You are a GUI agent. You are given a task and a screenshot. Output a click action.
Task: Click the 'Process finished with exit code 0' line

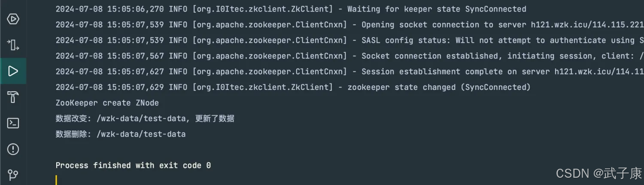tap(133, 165)
